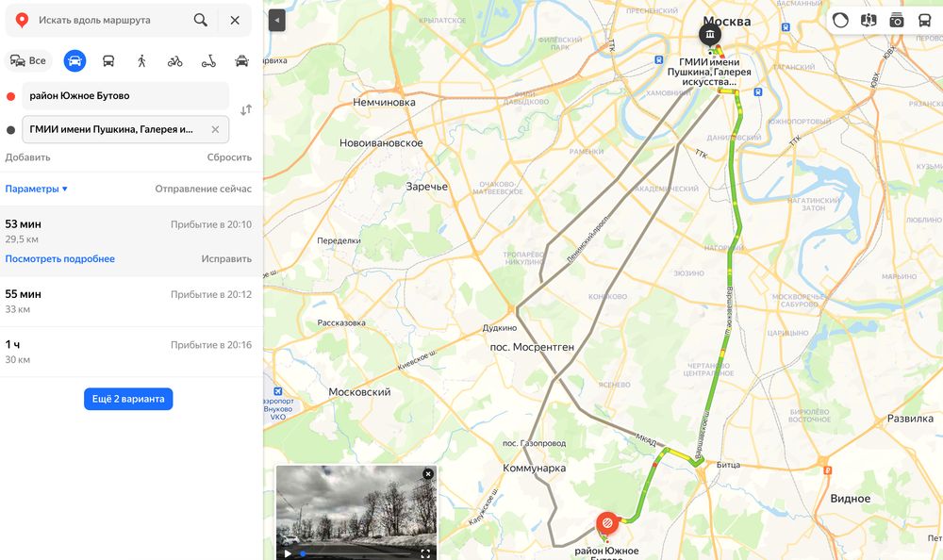Edit the 'район Южное Бутово' origin field

point(125,95)
